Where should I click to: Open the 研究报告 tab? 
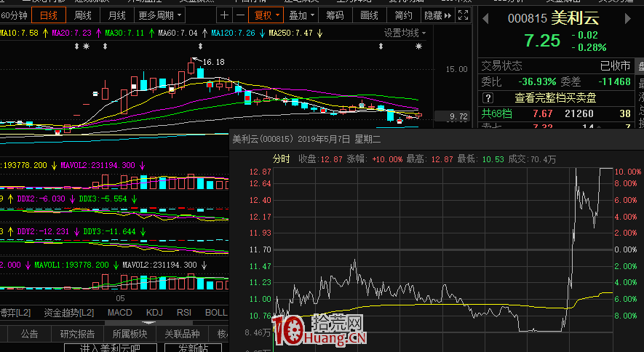(x=78, y=334)
